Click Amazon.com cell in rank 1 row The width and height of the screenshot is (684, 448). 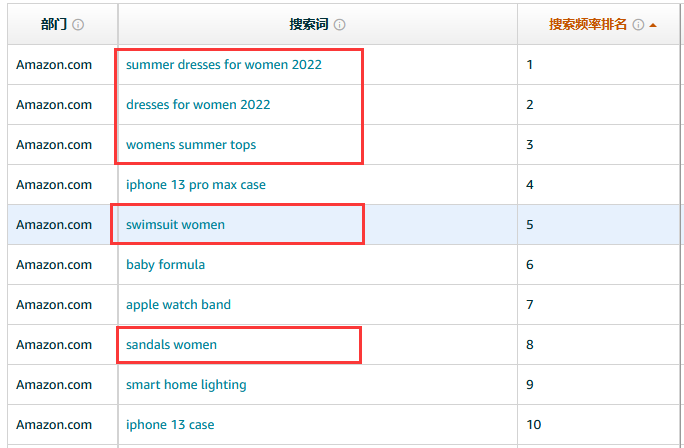(x=62, y=65)
